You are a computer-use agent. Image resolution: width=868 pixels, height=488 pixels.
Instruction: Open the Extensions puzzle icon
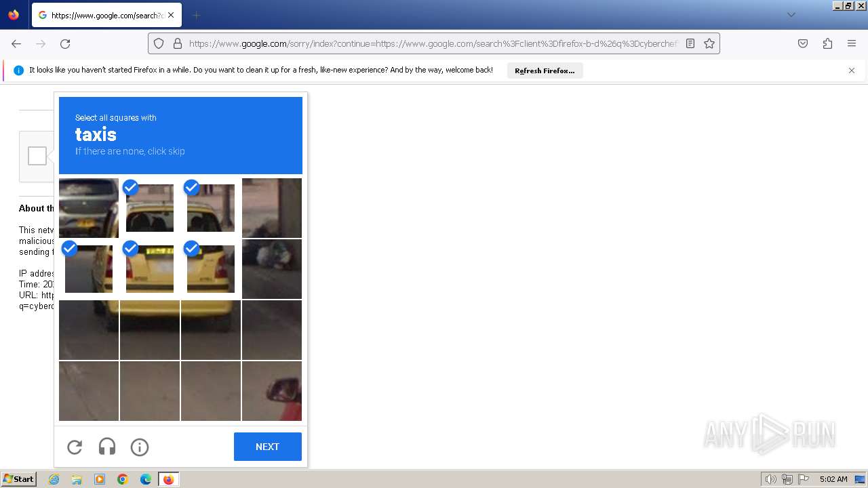click(827, 43)
